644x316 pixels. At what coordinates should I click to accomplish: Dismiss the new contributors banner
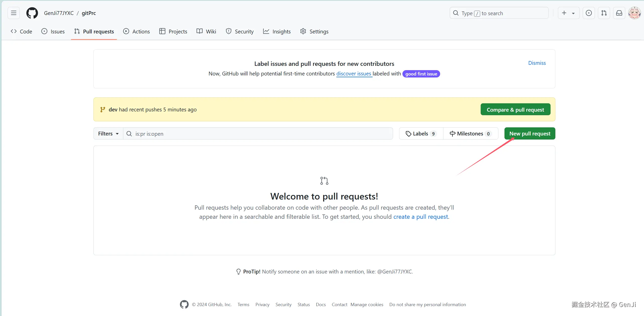click(x=537, y=63)
